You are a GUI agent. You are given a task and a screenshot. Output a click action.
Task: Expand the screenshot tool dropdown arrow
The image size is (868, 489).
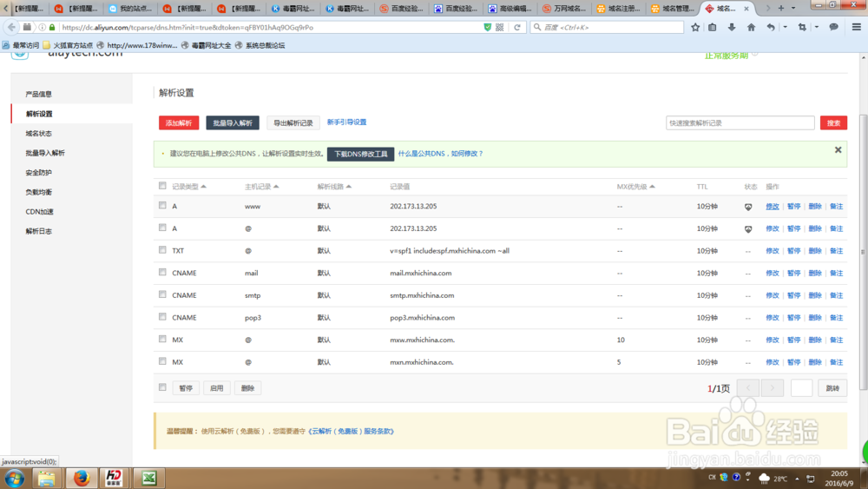(x=817, y=27)
